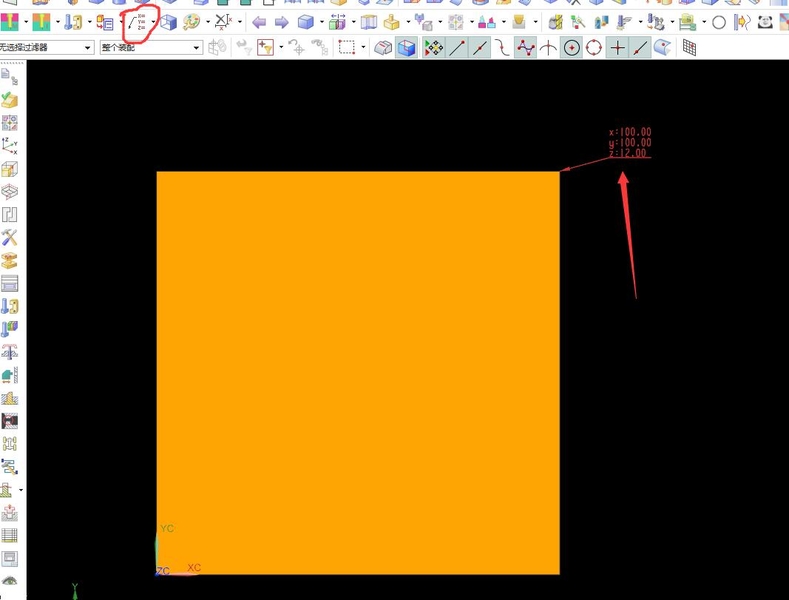The height and width of the screenshot is (600, 789).
Task: Click the purple right arrow icon
Action: click(x=282, y=22)
